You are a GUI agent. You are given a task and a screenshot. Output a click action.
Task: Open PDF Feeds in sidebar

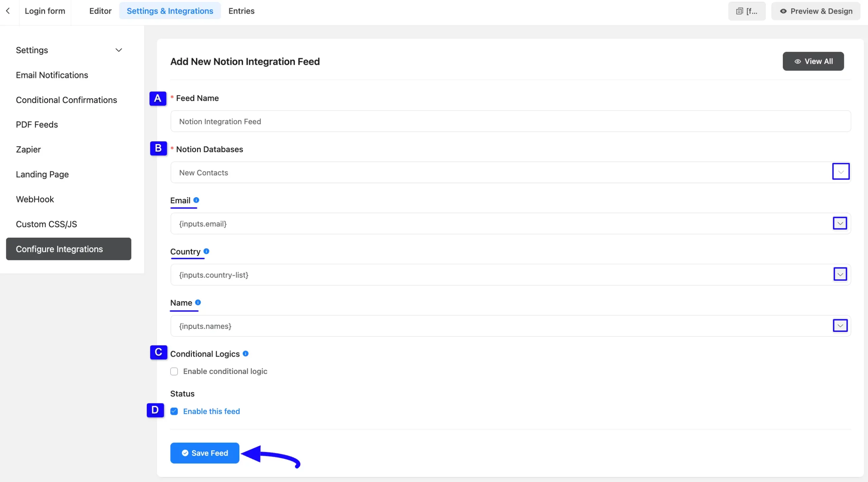[x=37, y=124]
